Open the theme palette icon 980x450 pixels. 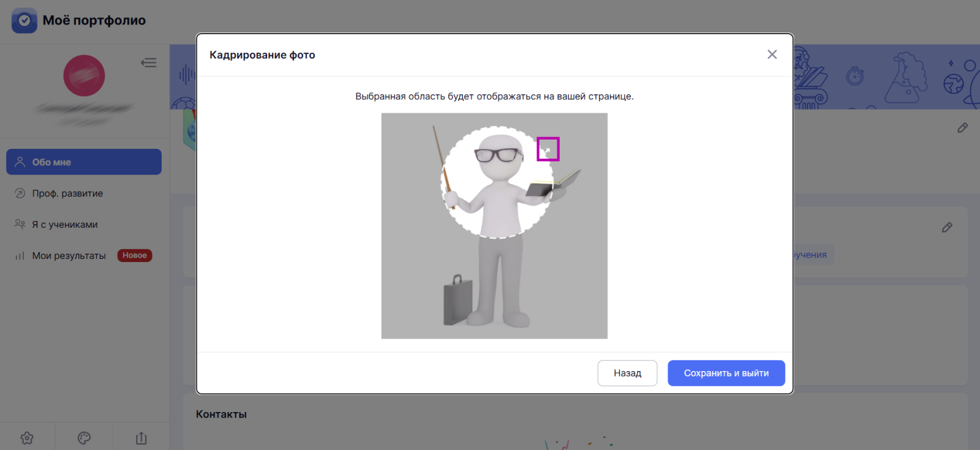tap(84, 438)
